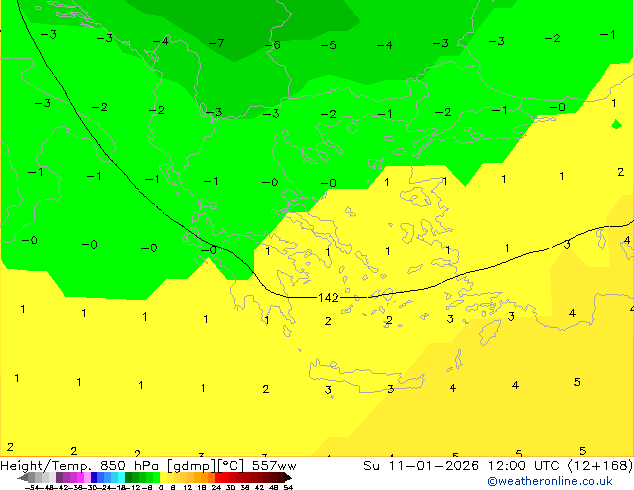Click the bright red swatch in legend
Image resolution: width=634 pixels, height=490 pixels.
pos(218,477)
